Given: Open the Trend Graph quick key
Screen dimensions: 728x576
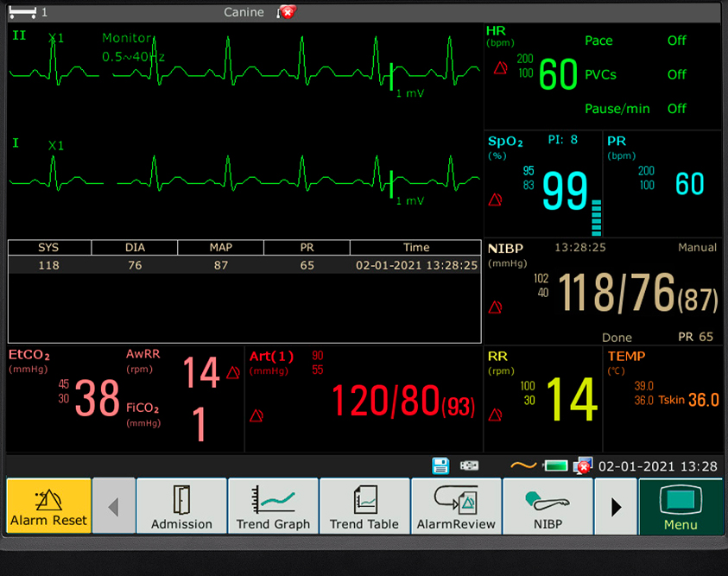Looking at the screenshot, I should (273, 506).
